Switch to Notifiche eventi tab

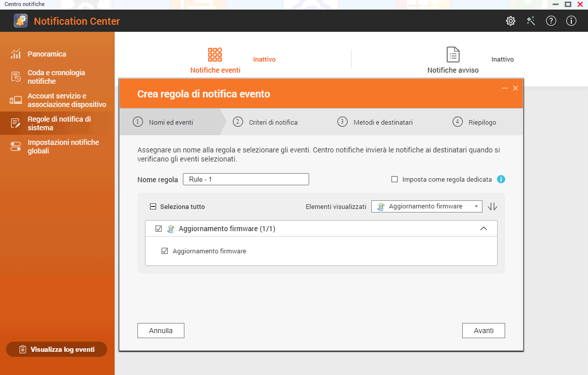coord(215,61)
